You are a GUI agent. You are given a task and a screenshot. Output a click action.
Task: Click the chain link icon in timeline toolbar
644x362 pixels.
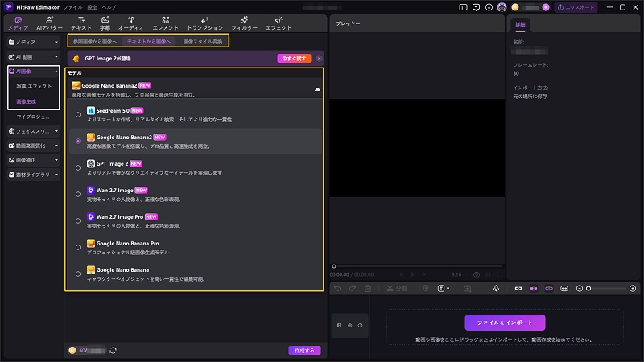click(518, 289)
